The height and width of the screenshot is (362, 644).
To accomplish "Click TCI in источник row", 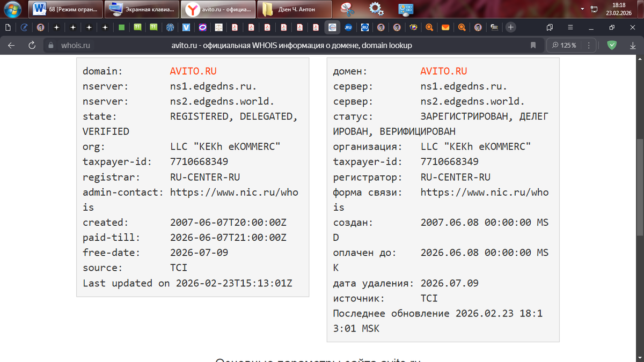I will tap(429, 298).
